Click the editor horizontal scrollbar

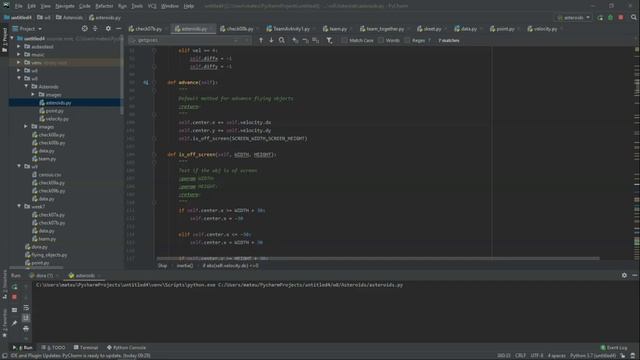[378, 258]
